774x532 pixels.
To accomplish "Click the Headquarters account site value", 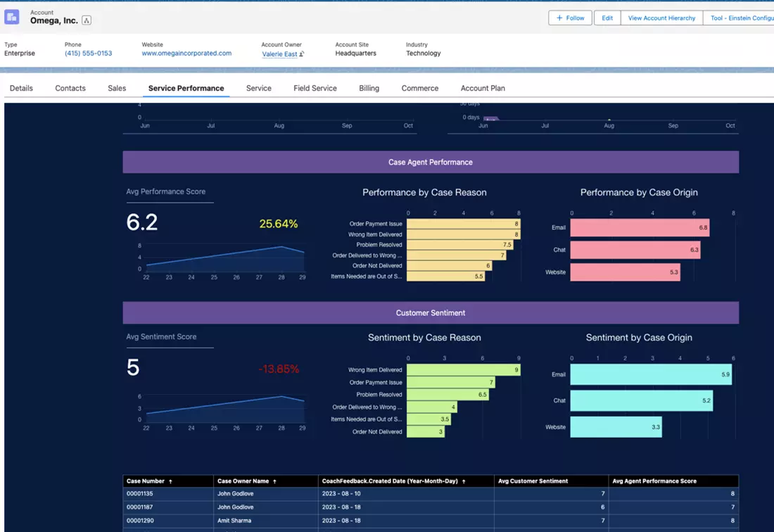I will pos(355,53).
